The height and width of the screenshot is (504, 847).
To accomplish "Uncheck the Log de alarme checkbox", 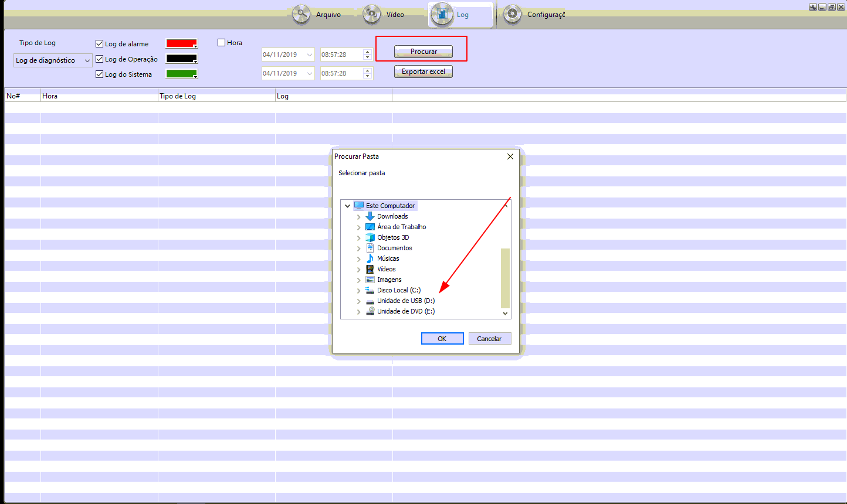I will click(x=100, y=44).
